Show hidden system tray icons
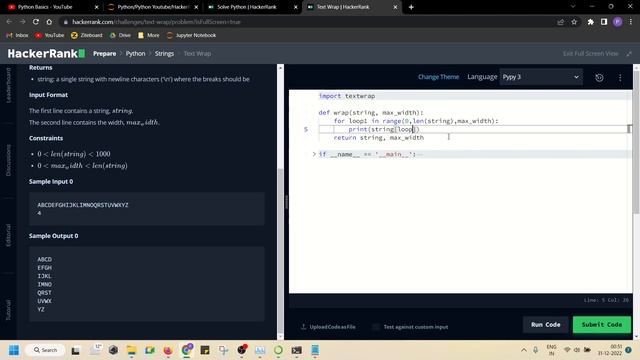Image resolution: width=640 pixels, height=360 pixels. (x=524, y=350)
